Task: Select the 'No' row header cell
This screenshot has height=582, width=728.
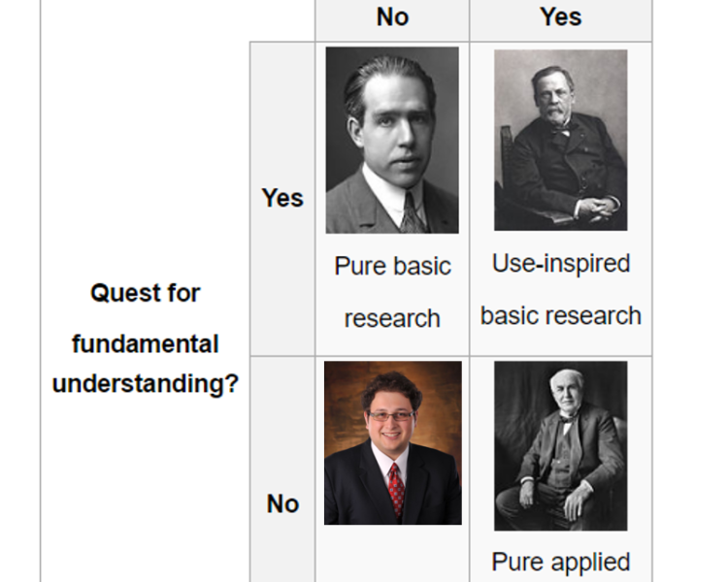Action: coord(282,503)
